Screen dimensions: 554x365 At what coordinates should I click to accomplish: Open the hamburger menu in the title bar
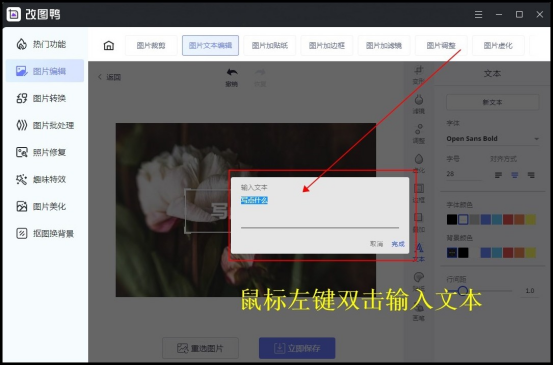click(478, 14)
